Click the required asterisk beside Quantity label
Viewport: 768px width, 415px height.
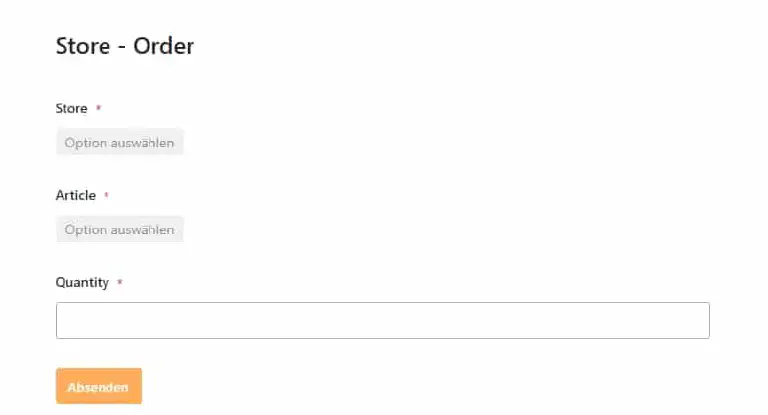120,282
